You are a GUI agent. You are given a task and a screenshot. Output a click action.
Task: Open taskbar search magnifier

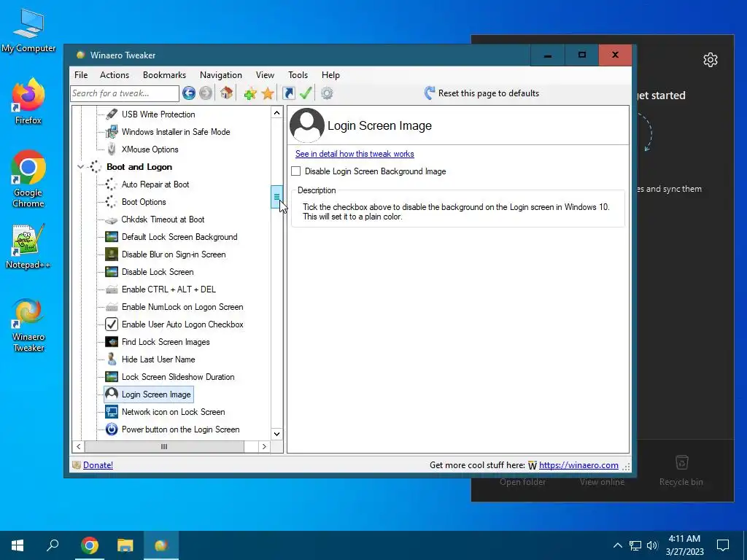pos(53,545)
